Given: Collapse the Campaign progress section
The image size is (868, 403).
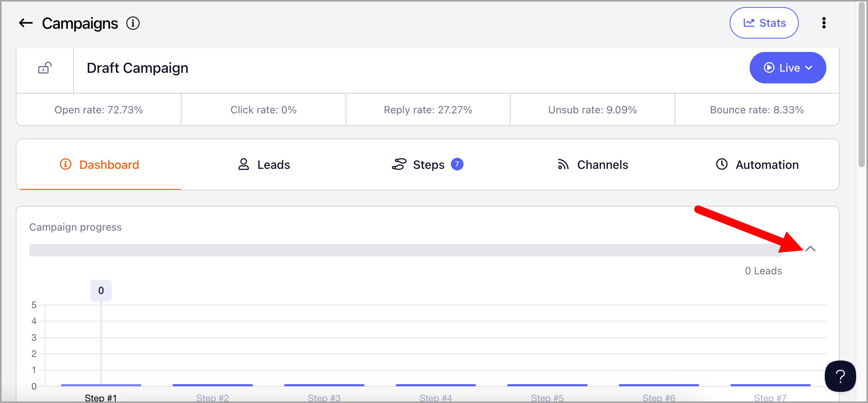Looking at the screenshot, I should click(x=810, y=249).
